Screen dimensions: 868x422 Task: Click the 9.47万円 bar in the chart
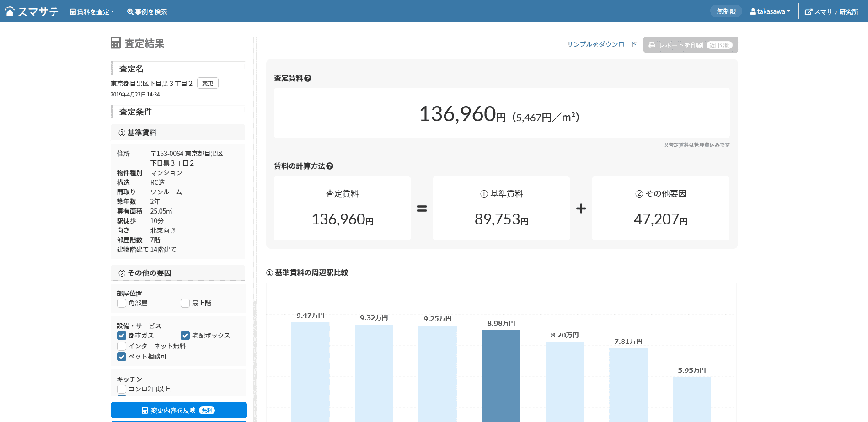point(311,372)
